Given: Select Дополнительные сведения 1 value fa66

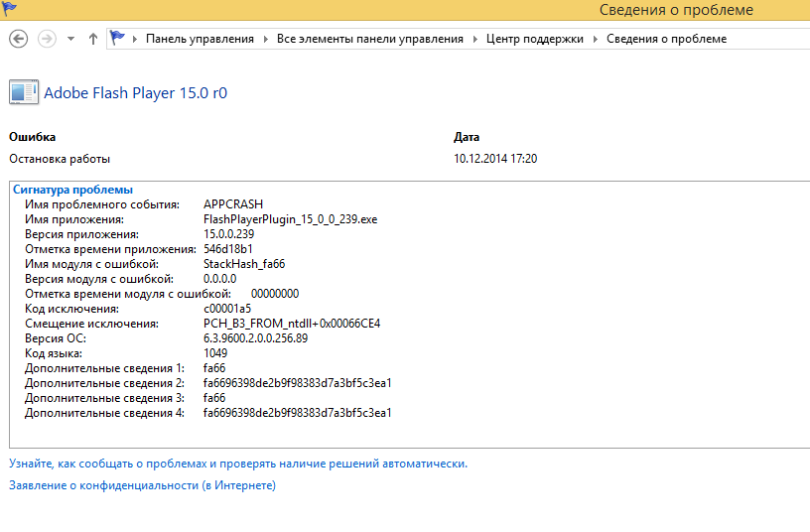Looking at the screenshot, I should click(214, 368).
